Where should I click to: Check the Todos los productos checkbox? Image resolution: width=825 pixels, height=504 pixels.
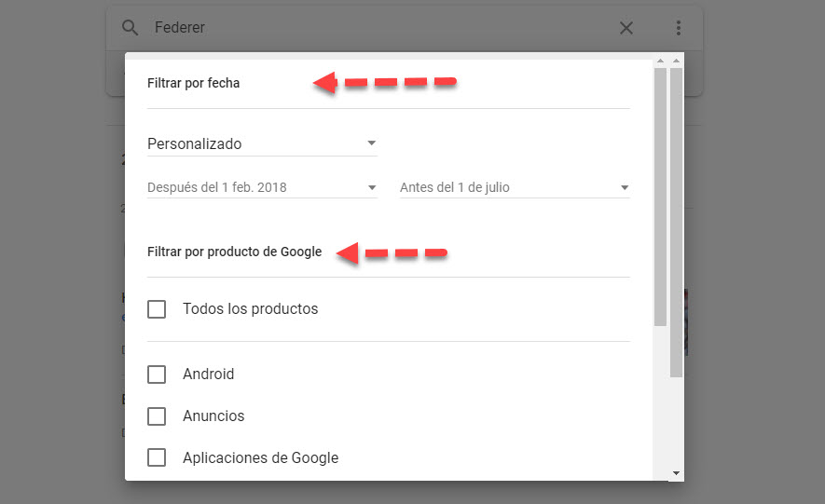point(157,308)
